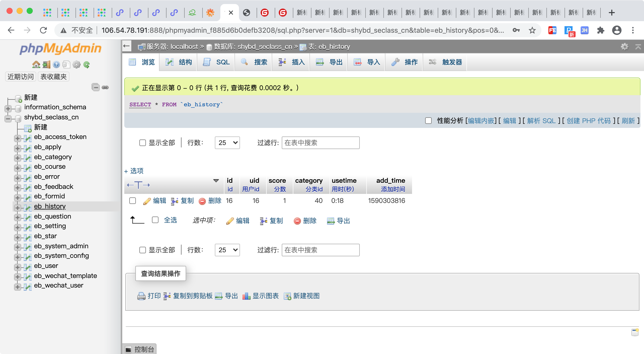Click the pencil edit icon for row 16

(x=147, y=201)
